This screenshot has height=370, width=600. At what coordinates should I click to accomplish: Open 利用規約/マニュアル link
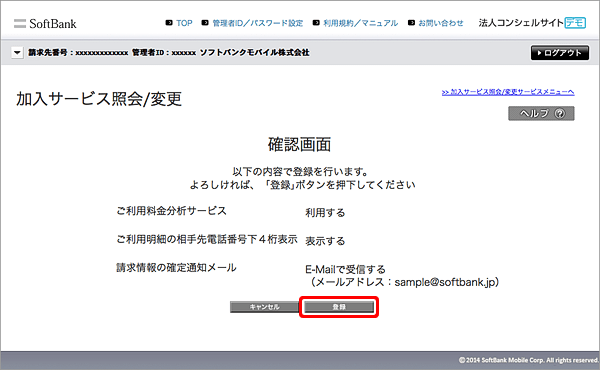pyautogui.click(x=360, y=23)
